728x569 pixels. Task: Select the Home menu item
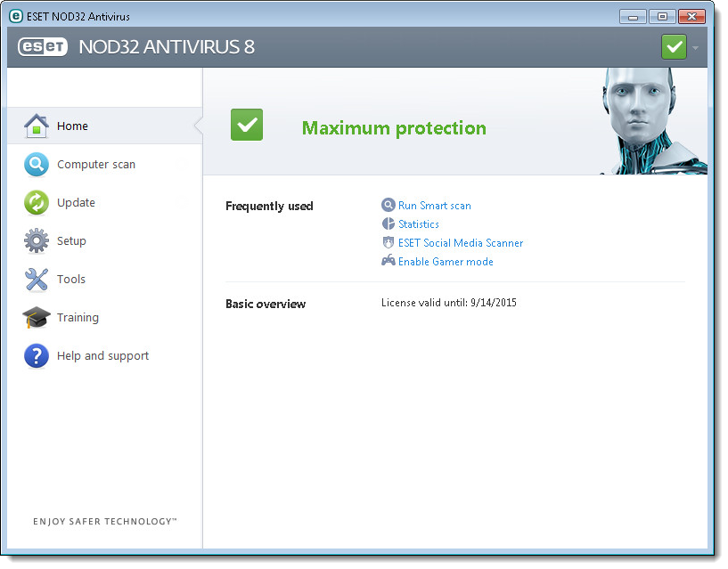click(105, 126)
